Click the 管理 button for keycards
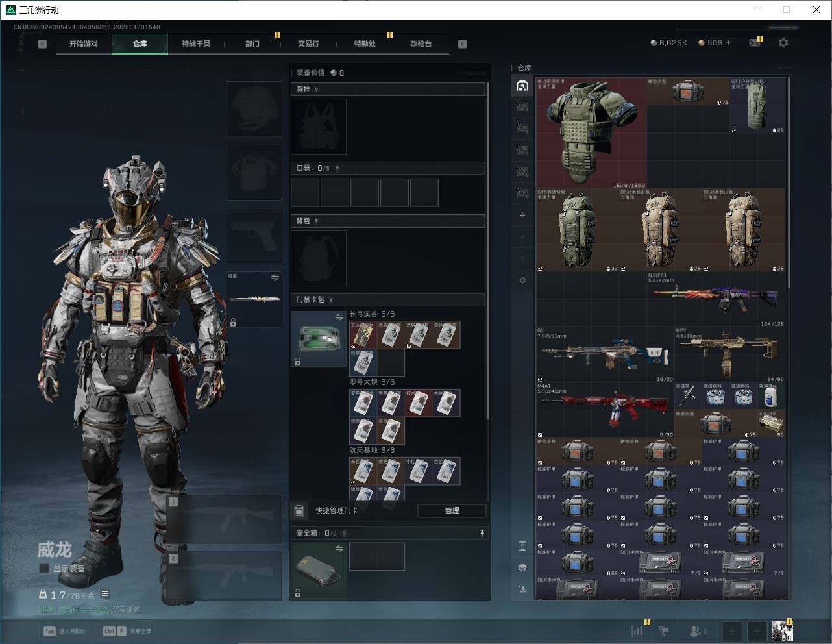832x644 pixels. 452,511
